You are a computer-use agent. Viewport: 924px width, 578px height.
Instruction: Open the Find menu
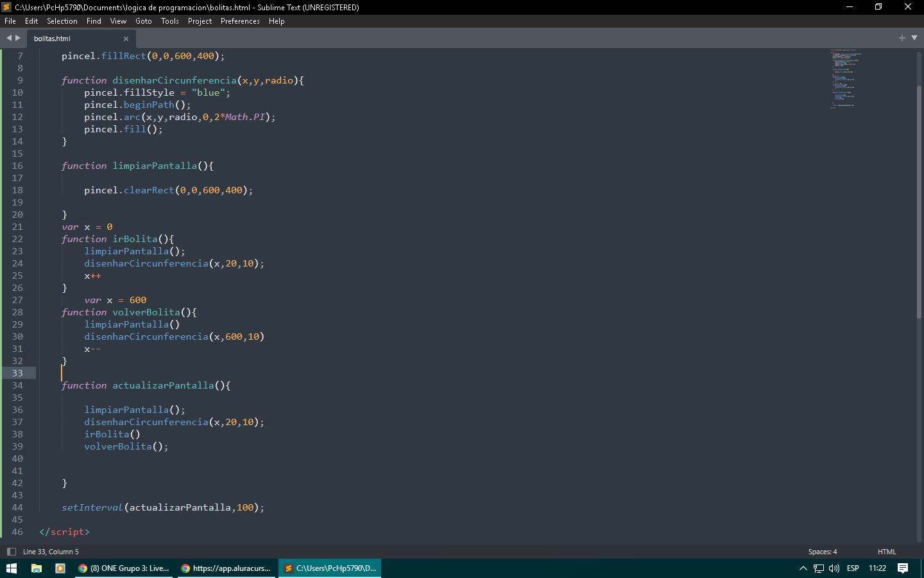point(94,21)
